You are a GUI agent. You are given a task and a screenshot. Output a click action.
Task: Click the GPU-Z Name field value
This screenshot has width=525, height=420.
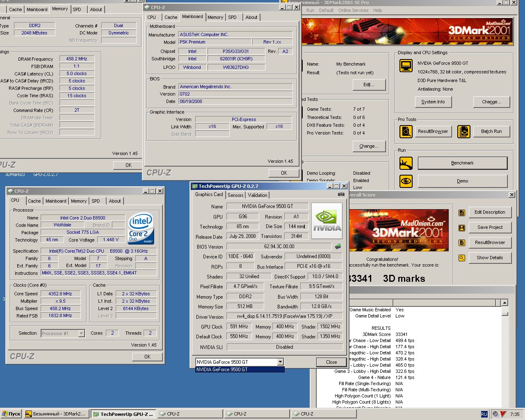coord(267,206)
